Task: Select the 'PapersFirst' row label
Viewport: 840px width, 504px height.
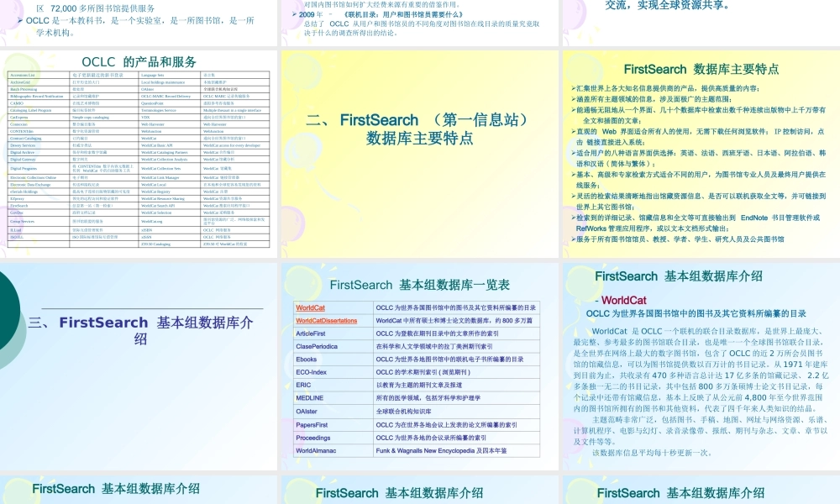Action: coord(312,425)
